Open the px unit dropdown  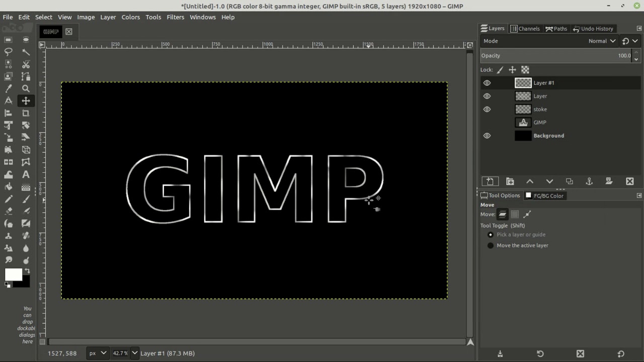(97, 353)
